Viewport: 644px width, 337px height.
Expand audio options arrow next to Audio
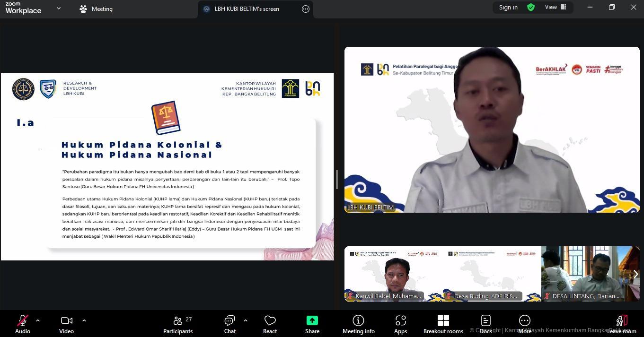38,320
